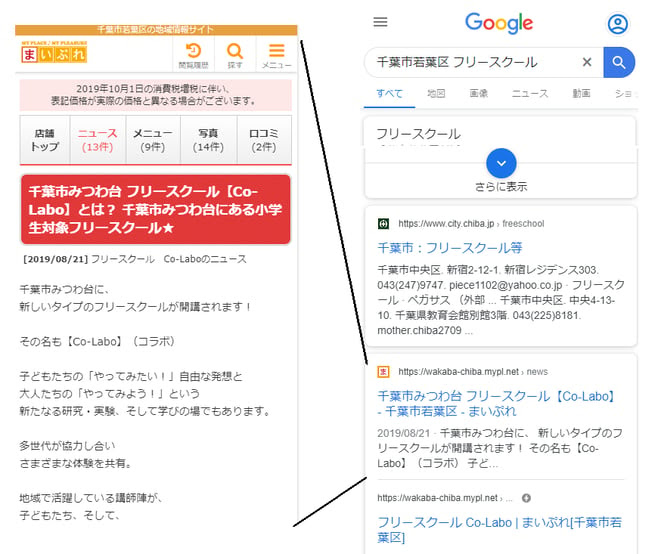658x554 pixels.
Task: Open the 千葉市みつわ台 フリースクール【Co-Labo】 result
Action: (x=496, y=403)
